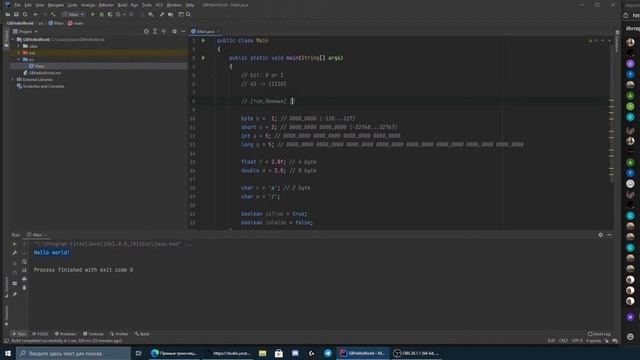Open the Build tool window

tap(142, 334)
